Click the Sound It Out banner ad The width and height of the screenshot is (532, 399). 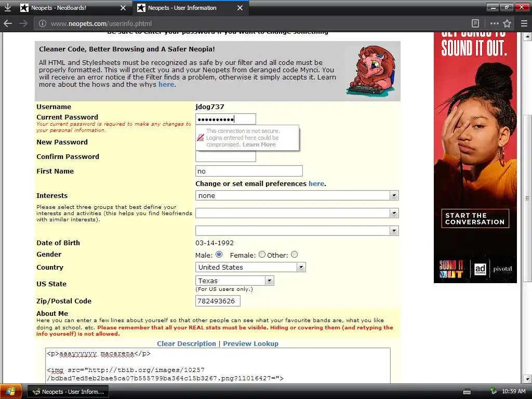[x=475, y=157]
